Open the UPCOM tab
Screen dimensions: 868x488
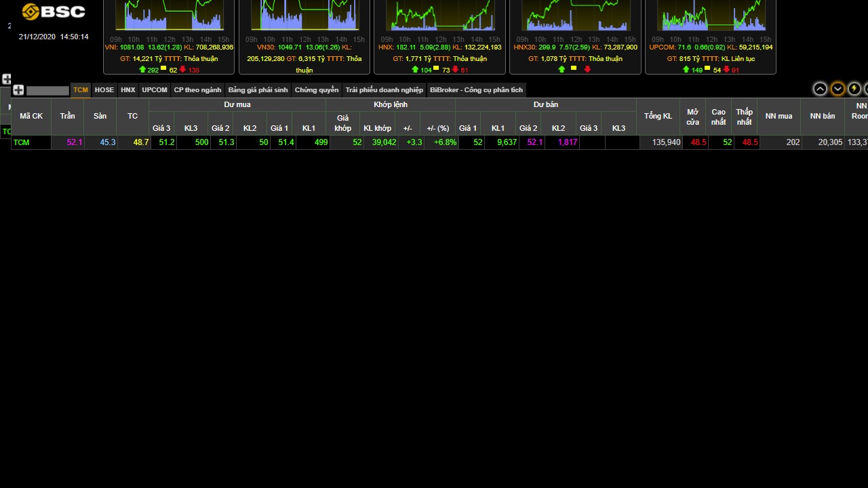pos(155,89)
